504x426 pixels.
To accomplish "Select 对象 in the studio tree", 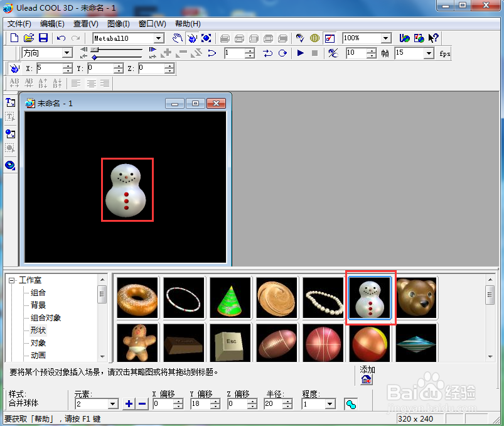I will click(38, 343).
